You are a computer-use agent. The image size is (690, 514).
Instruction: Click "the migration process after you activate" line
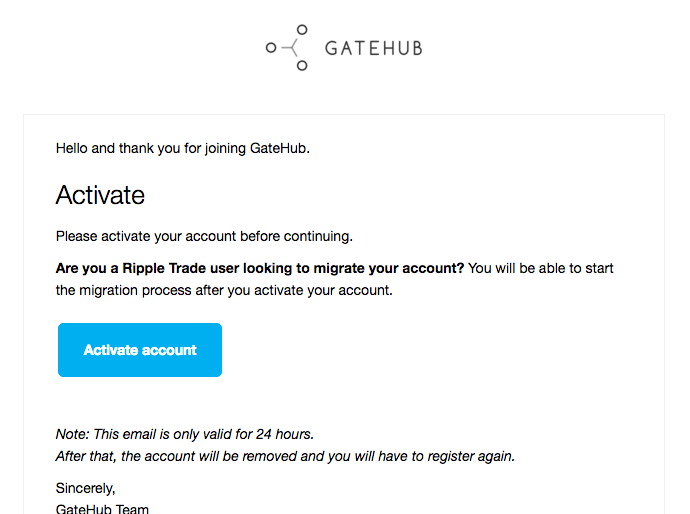tap(223, 290)
